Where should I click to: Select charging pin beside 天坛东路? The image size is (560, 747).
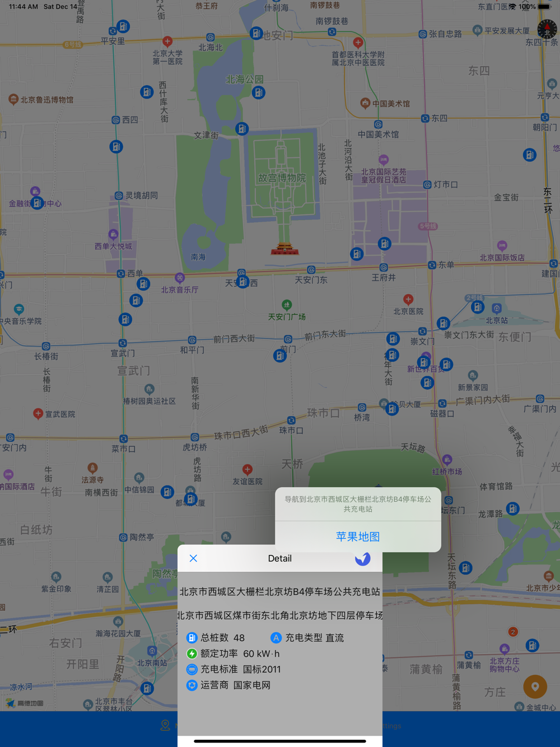click(x=465, y=568)
